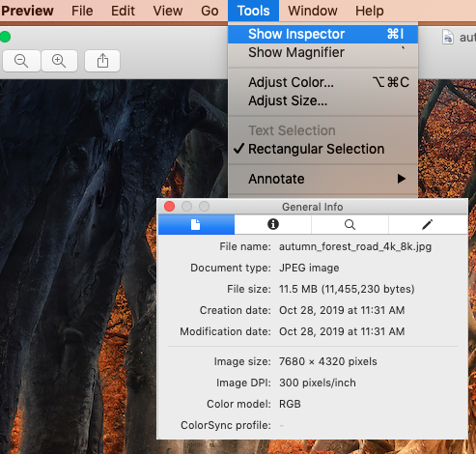The image size is (476, 454).
Task: Open the View menu
Action: coord(168,11)
